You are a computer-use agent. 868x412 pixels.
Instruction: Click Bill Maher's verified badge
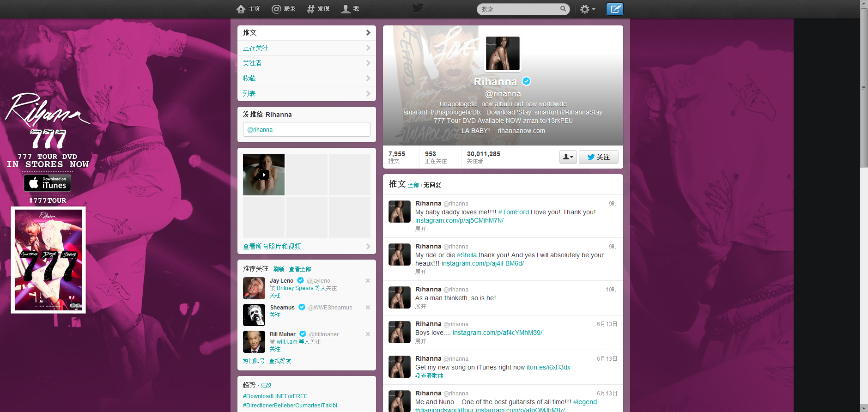click(303, 334)
